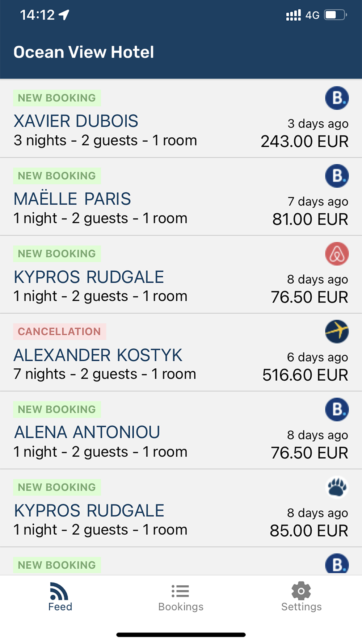Tap the Bookings list icon in bottom bar
The image size is (362, 644).
tap(180, 591)
